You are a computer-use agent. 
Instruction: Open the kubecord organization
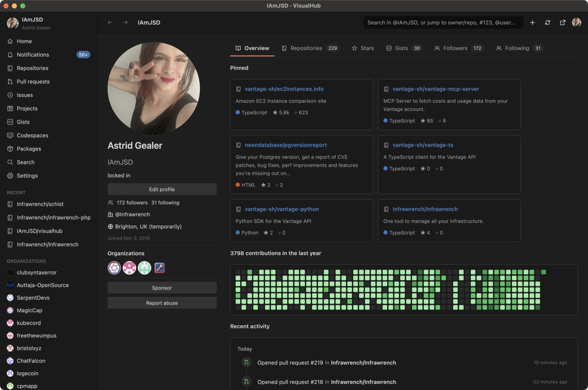point(49,323)
